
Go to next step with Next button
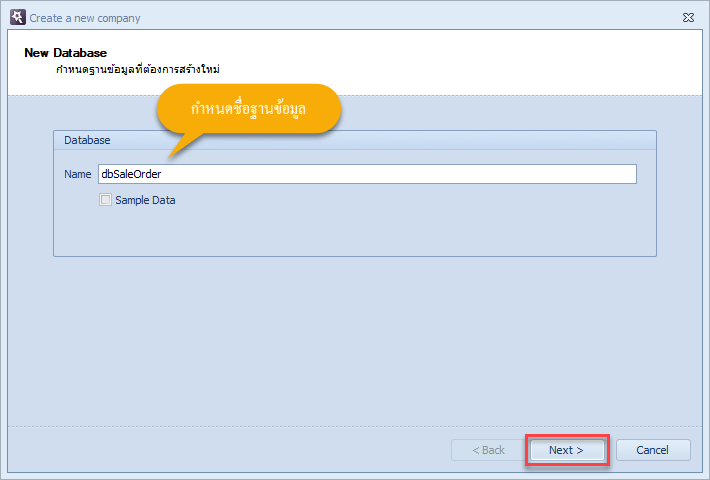(567, 450)
